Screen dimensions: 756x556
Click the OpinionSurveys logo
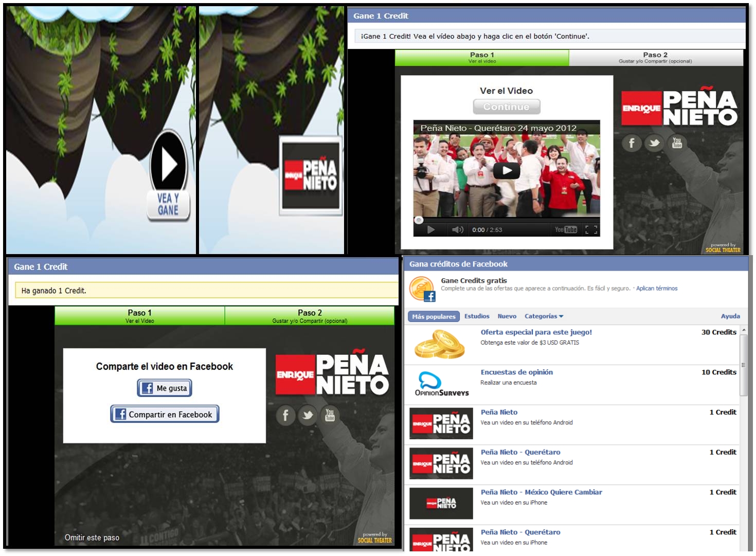(x=442, y=384)
